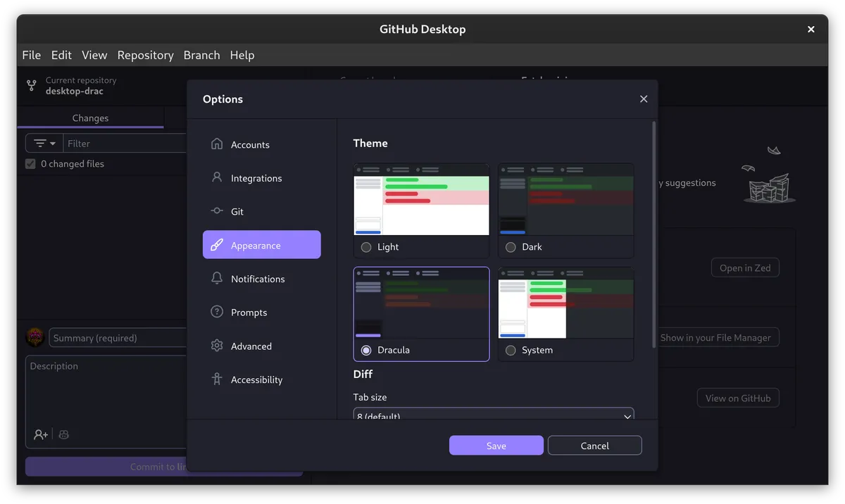Screen dimensions: 845x504
Task: Open the changes filter options dropdown
Action: (x=44, y=143)
